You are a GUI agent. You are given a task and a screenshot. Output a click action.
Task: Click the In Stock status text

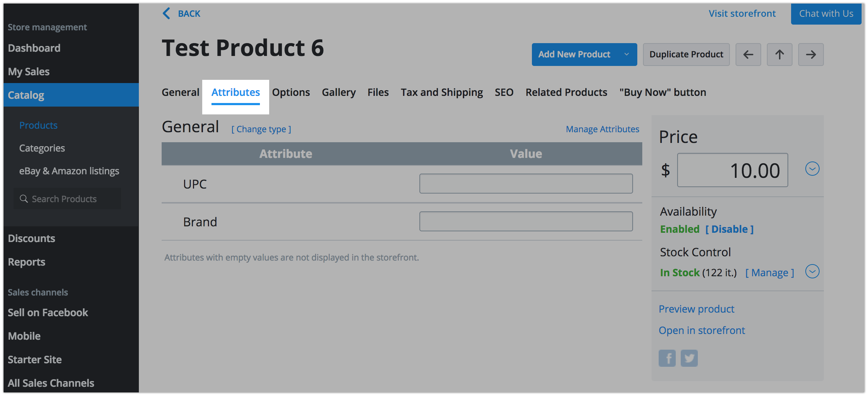pos(680,273)
